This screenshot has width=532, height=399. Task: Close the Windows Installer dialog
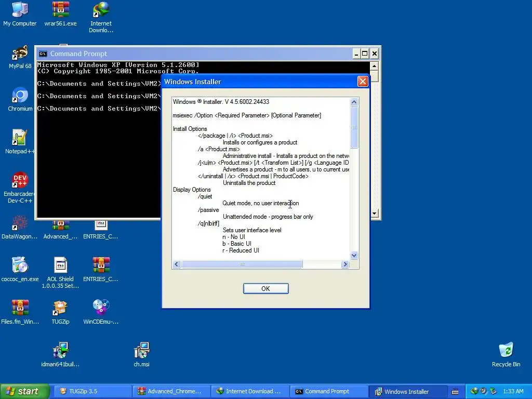pyautogui.click(x=362, y=82)
